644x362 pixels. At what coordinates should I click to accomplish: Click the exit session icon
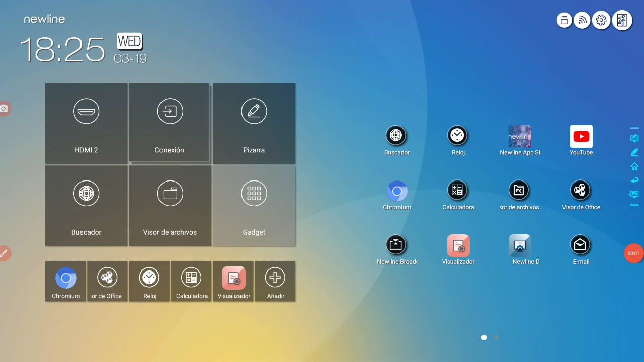point(622,20)
